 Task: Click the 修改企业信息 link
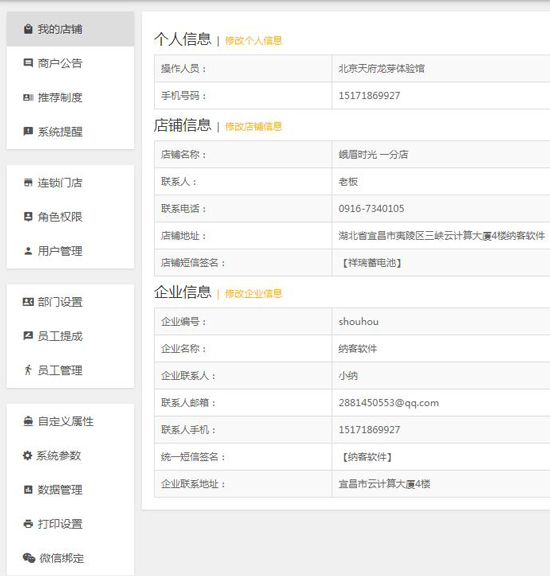pyautogui.click(x=254, y=294)
